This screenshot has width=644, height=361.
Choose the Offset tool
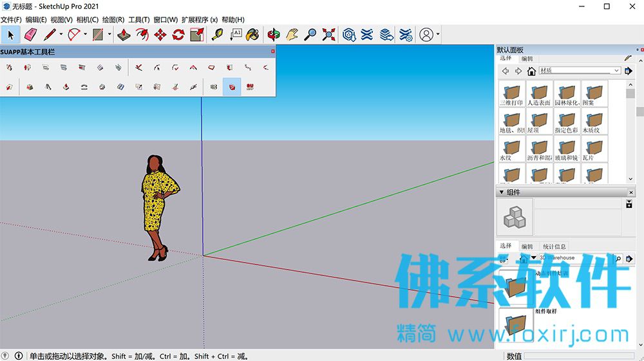point(142,35)
